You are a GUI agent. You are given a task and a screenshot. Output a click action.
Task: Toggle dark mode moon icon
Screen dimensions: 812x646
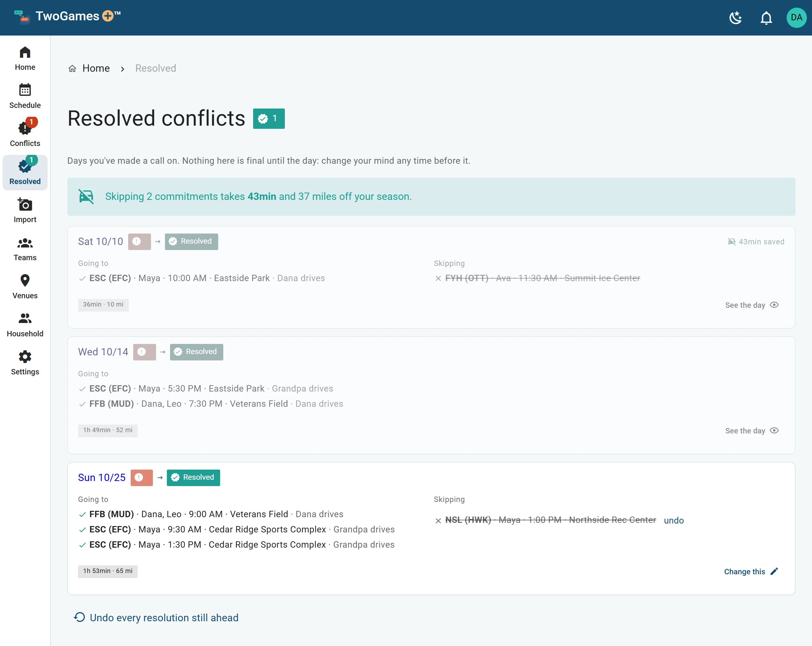click(736, 18)
